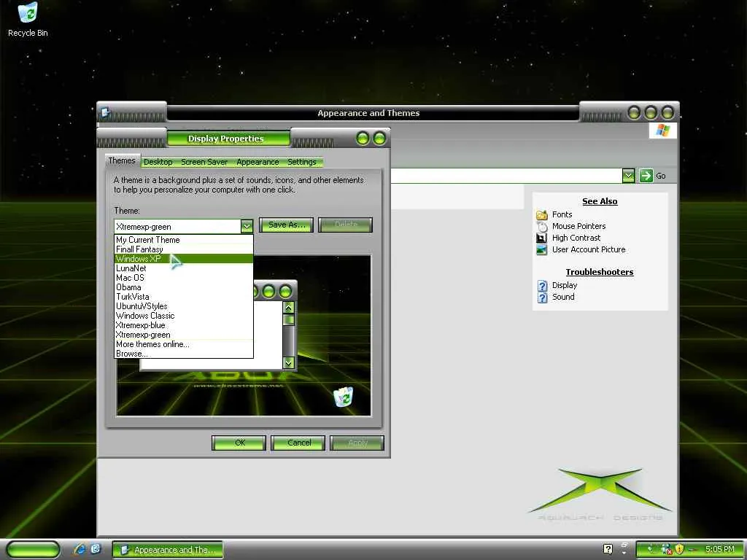This screenshot has height=560, width=747.
Task: Choose More themes online option
Action: click(184, 345)
